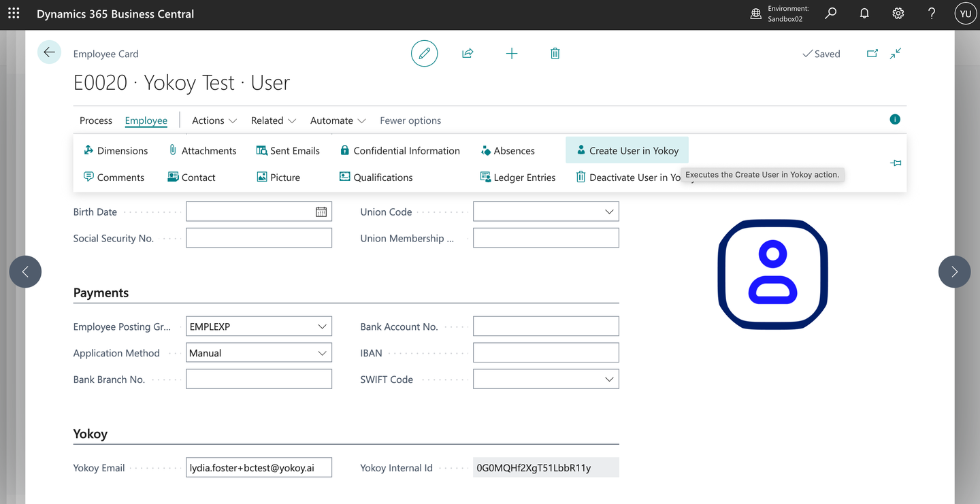Viewport: 980px width, 504px height.
Task: Click the teal information icon
Action: click(895, 120)
